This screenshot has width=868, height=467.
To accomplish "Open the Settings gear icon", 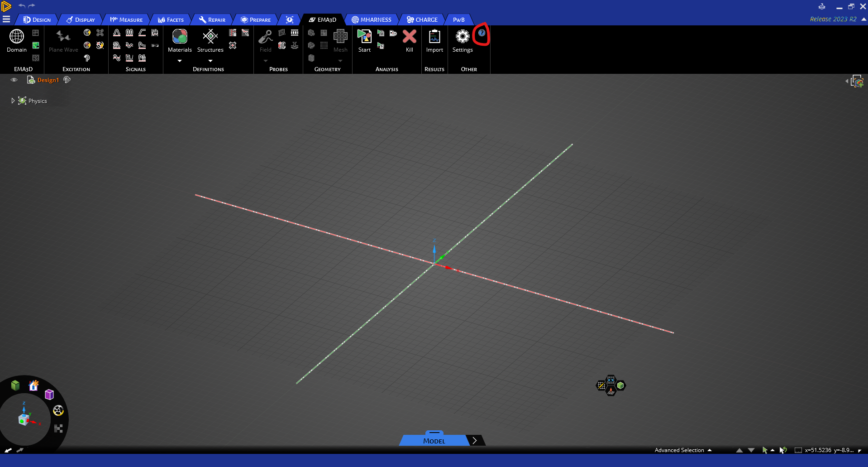I will pyautogui.click(x=463, y=37).
